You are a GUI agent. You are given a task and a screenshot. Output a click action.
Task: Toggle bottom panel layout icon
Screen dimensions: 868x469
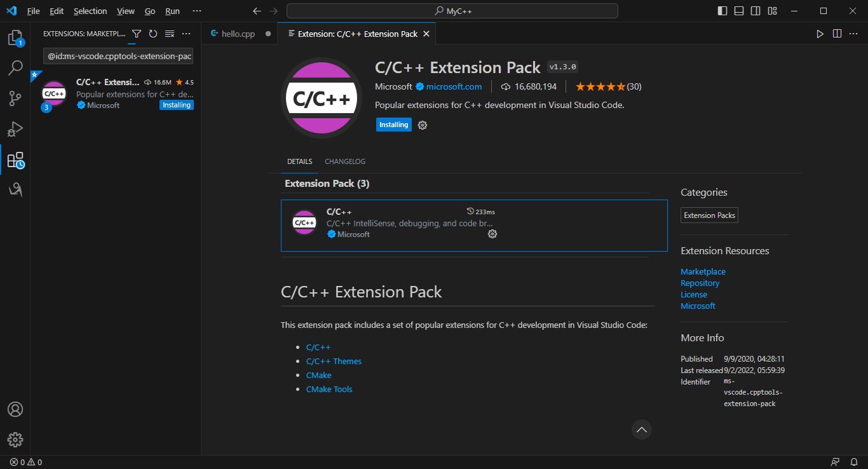click(739, 11)
